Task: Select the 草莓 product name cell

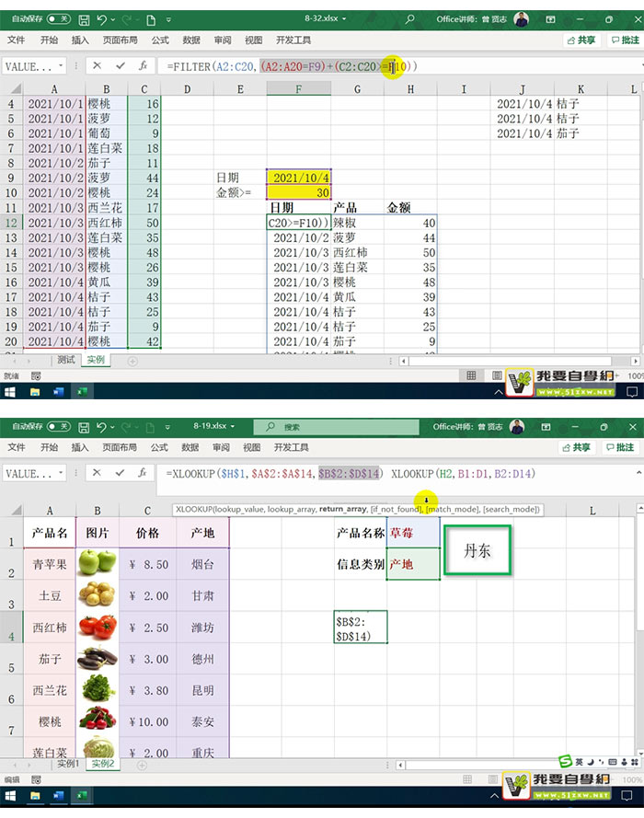Action: [x=413, y=533]
